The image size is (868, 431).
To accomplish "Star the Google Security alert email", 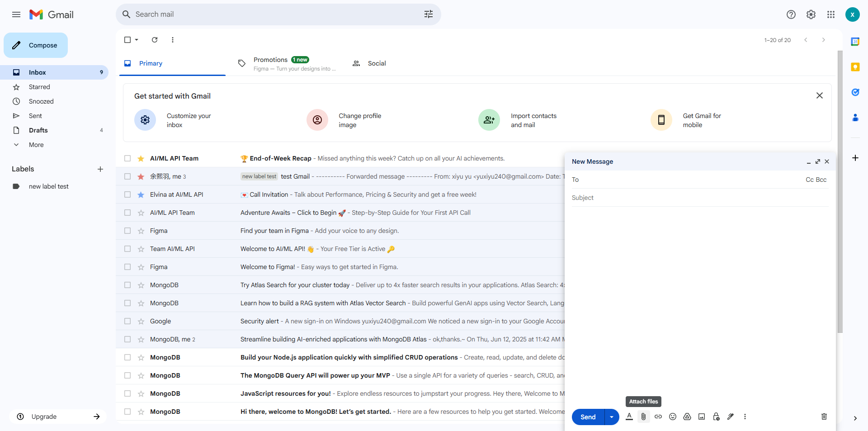I will pos(141,321).
